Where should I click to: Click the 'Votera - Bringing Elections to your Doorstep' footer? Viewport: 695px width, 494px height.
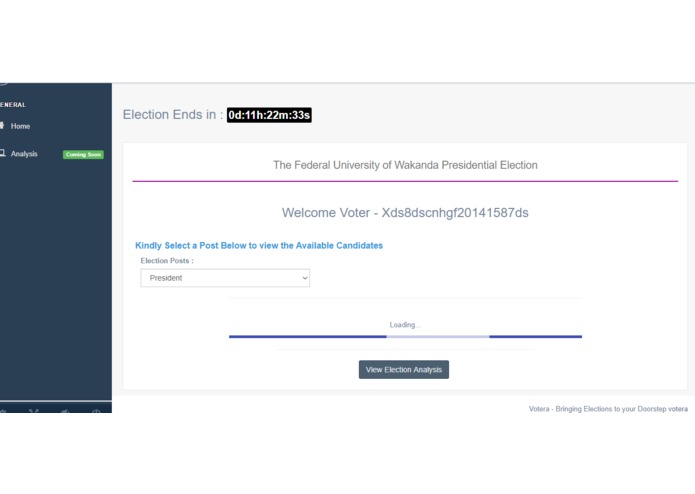608,409
